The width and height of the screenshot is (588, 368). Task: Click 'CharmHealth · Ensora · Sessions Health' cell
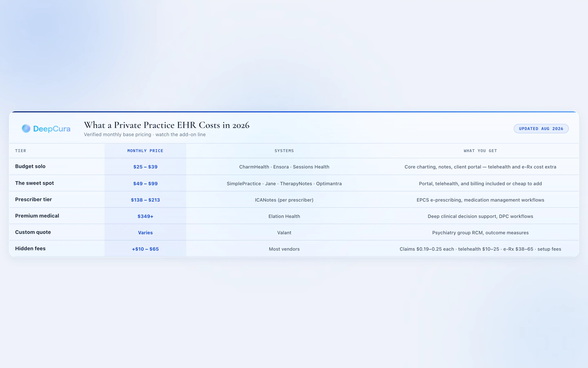(x=284, y=167)
